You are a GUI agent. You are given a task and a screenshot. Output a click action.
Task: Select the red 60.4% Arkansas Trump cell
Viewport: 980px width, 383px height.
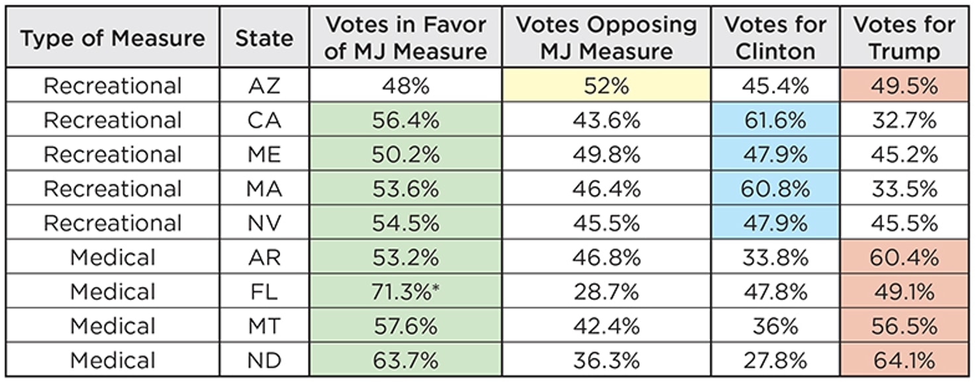tap(905, 257)
